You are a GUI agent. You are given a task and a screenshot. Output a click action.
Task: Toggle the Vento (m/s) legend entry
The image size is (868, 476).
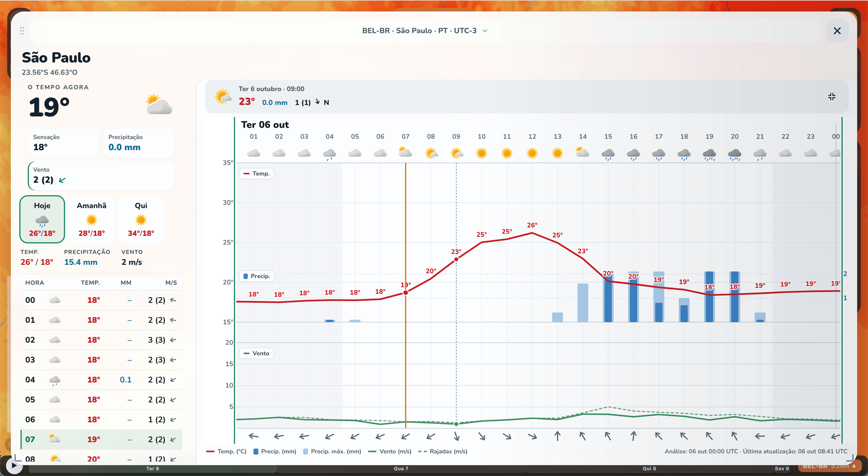coord(390,451)
